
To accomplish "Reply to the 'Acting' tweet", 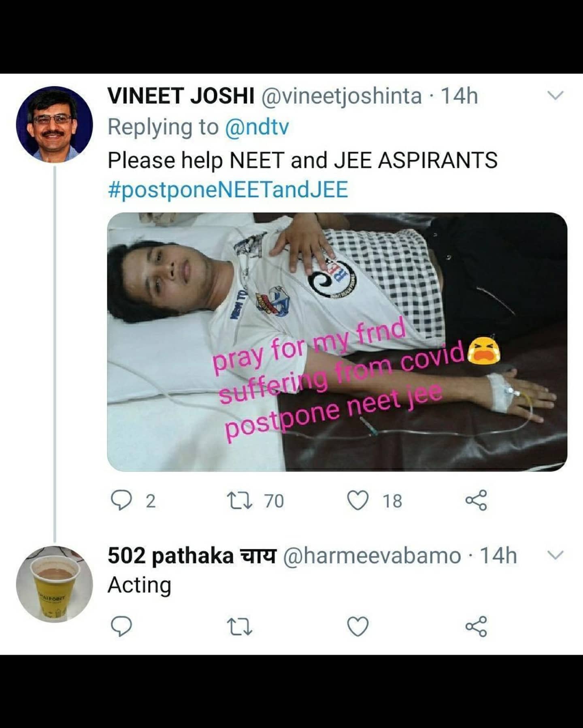I will (x=121, y=627).
